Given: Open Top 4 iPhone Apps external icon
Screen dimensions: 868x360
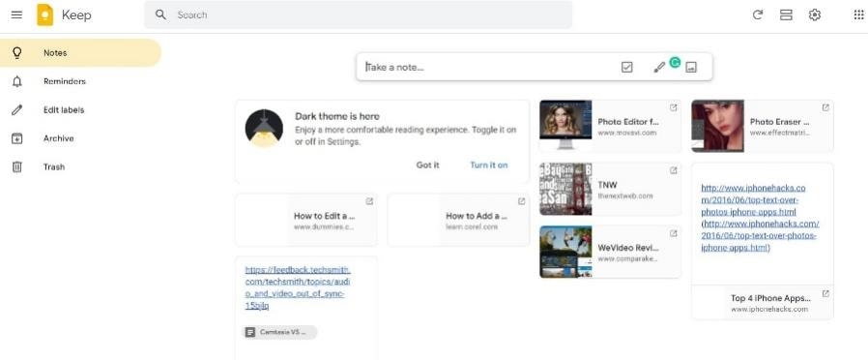Looking at the screenshot, I should 825,293.
